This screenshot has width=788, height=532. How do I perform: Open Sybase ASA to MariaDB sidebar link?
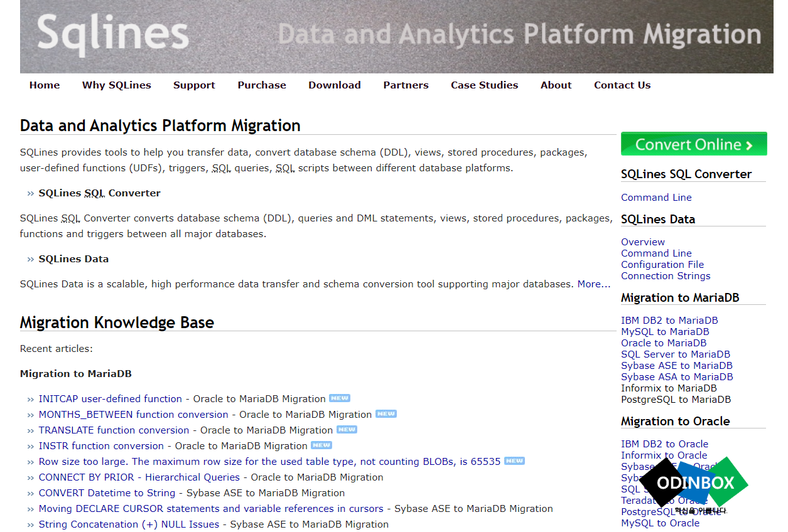pyautogui.click(x=677, y=377)
